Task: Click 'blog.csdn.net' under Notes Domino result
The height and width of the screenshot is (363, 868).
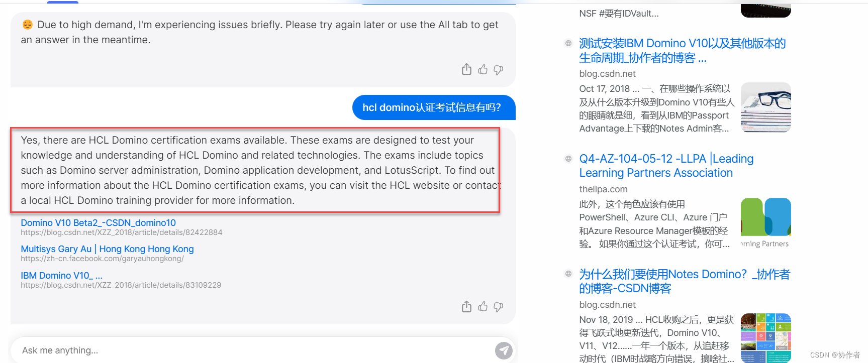Action: (607, 305)
